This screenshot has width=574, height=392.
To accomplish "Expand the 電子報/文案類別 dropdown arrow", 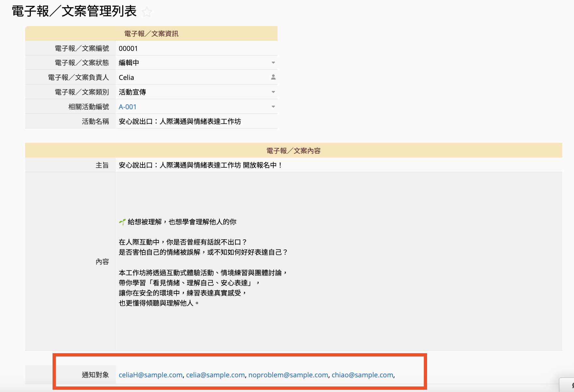I will [273, 92].
